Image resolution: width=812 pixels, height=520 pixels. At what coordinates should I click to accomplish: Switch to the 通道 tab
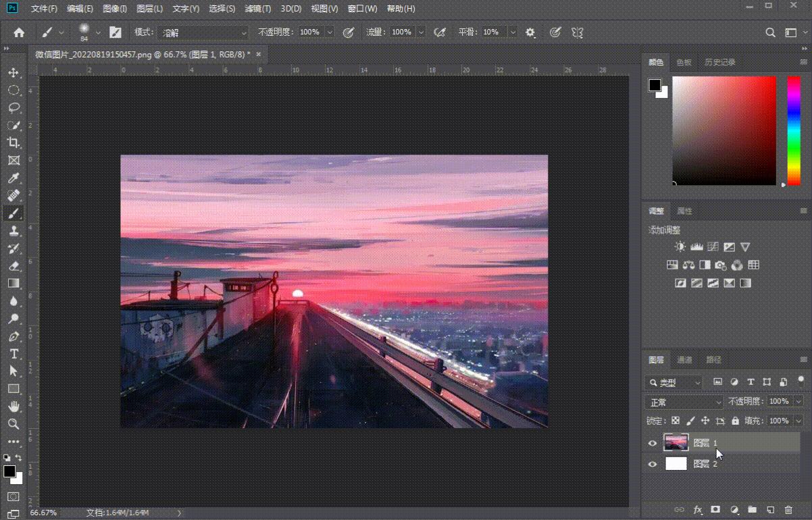(684, 360)
